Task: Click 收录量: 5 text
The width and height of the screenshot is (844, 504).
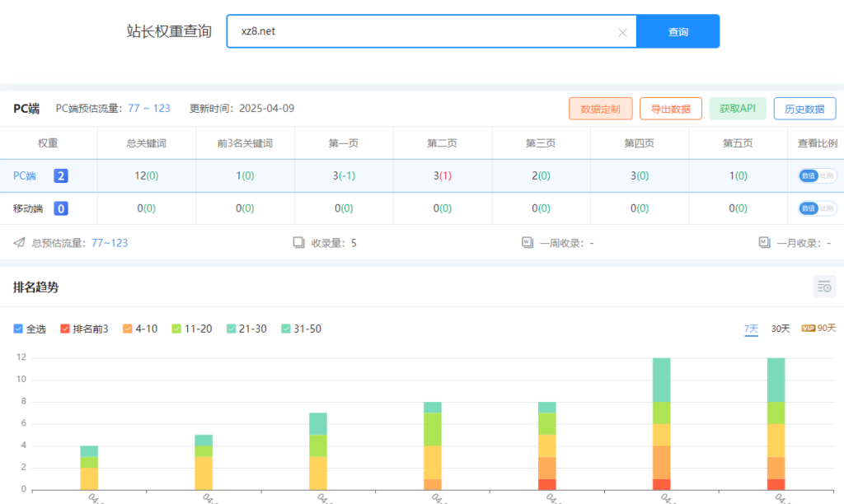Action: click(x=334, y=243)
